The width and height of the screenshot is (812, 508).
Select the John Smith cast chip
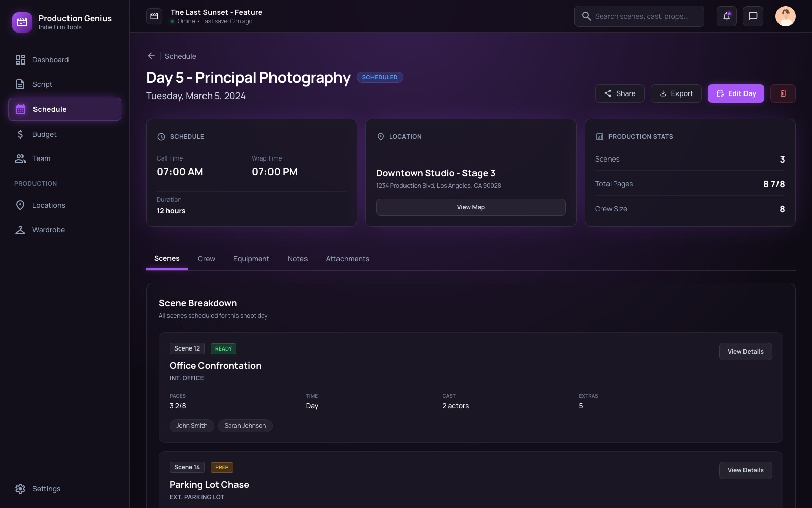(x=191, y=426)
